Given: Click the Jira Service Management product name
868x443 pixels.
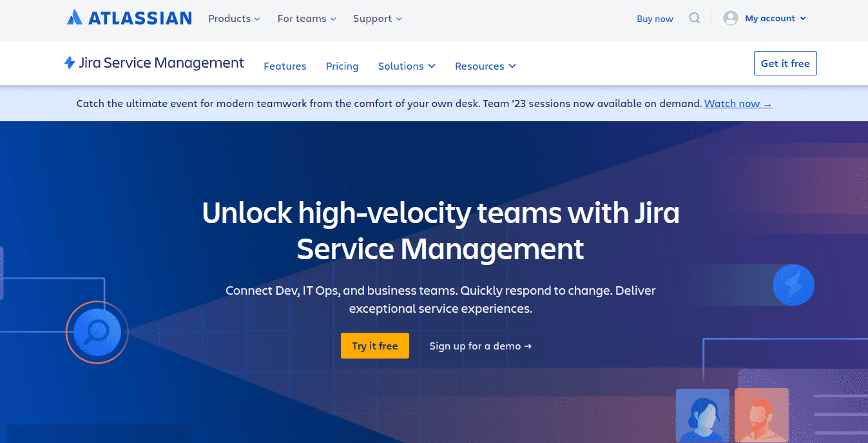Looking at the screenshot, I should 161,63.
